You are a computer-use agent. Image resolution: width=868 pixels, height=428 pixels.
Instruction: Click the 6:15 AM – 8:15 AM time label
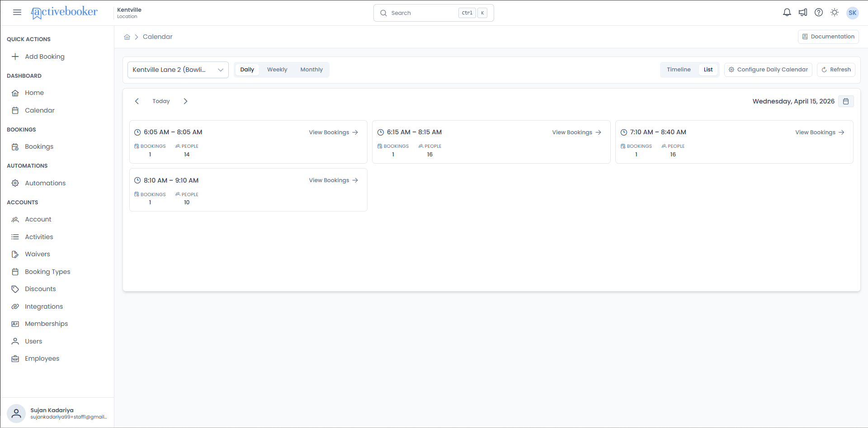click(414, 132)
